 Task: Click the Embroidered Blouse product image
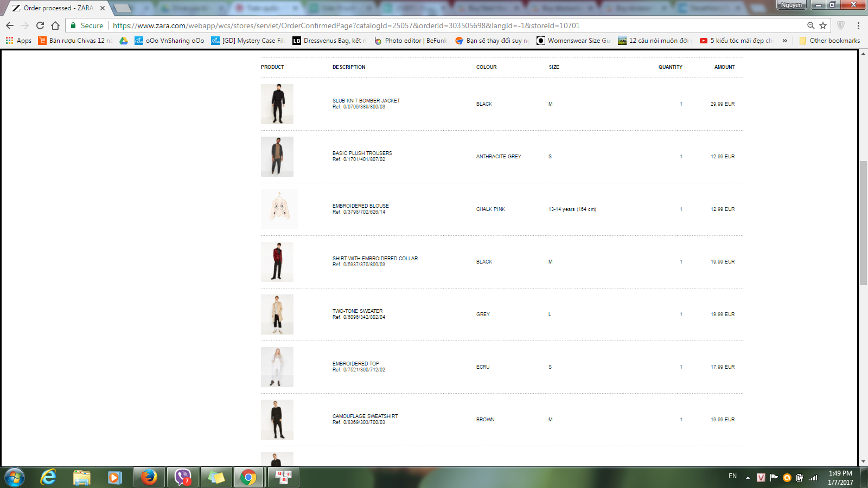(x=279, y=209)
